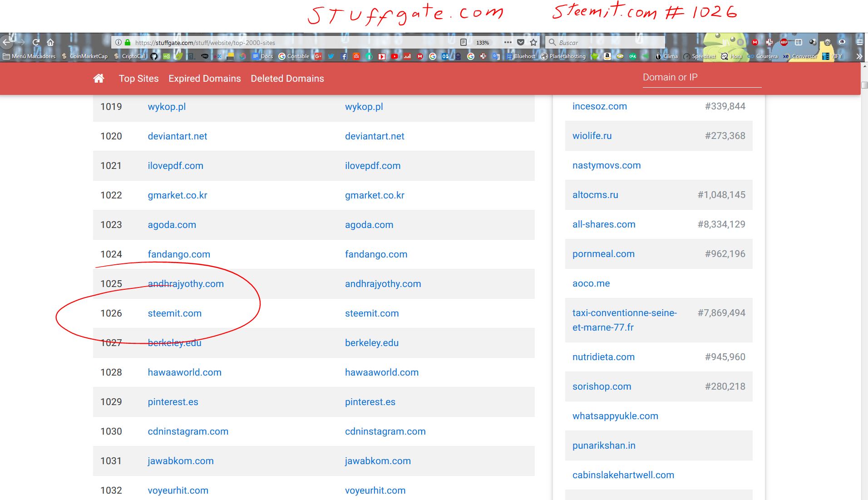Open fandango.com in rank 1024 row
The image size is (868, 500).
(x=179, y=254)
